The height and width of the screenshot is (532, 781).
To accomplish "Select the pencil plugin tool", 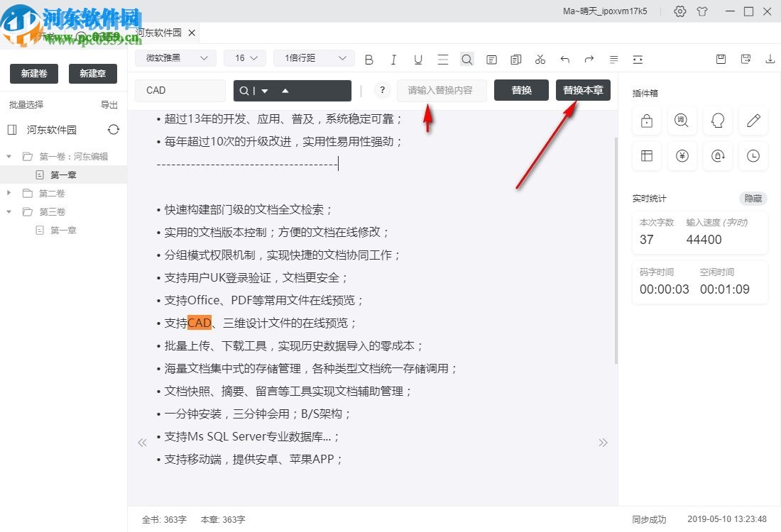I will [753, 121].
